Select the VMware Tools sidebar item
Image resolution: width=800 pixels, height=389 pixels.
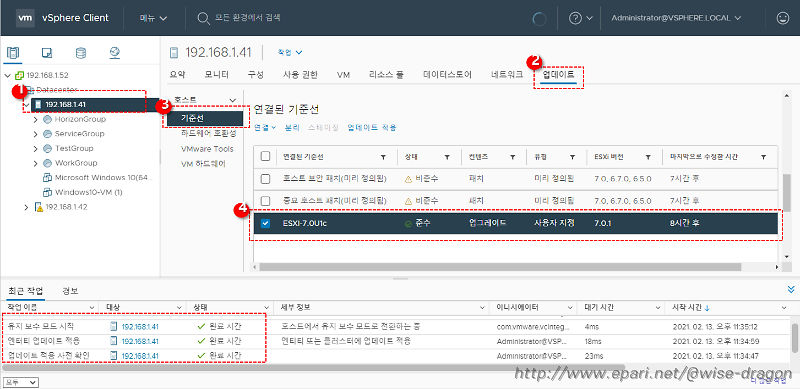click(x=207, y=149)
